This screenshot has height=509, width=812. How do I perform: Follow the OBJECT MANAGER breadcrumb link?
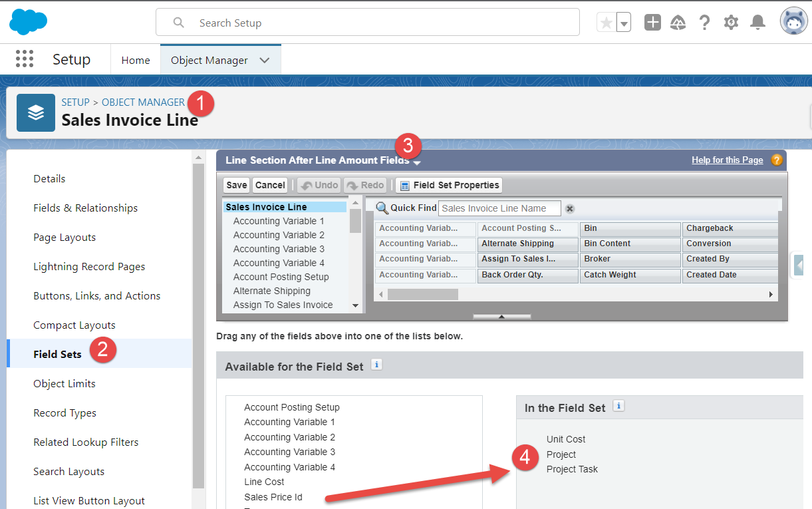143,102
